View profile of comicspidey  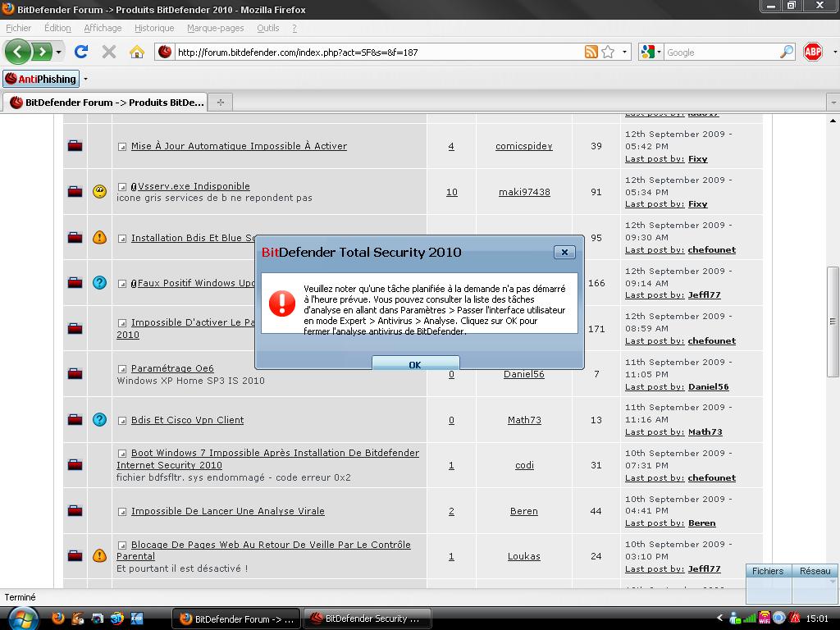coord(524,146)
